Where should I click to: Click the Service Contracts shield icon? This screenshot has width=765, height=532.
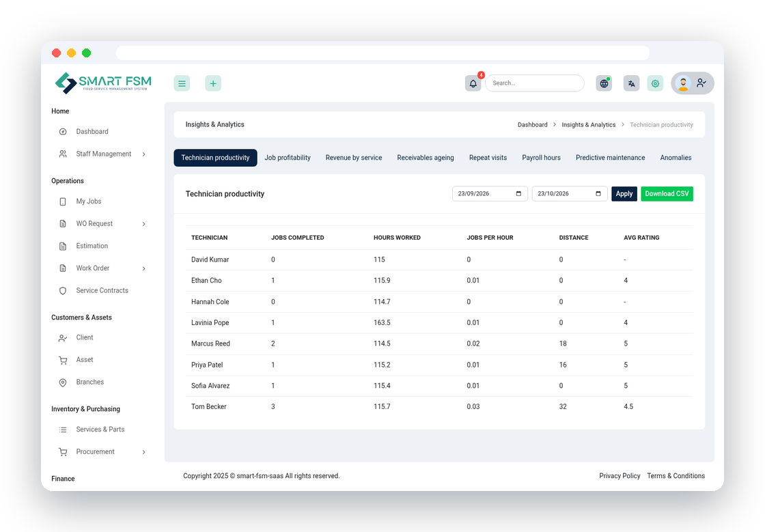(63, 291)
